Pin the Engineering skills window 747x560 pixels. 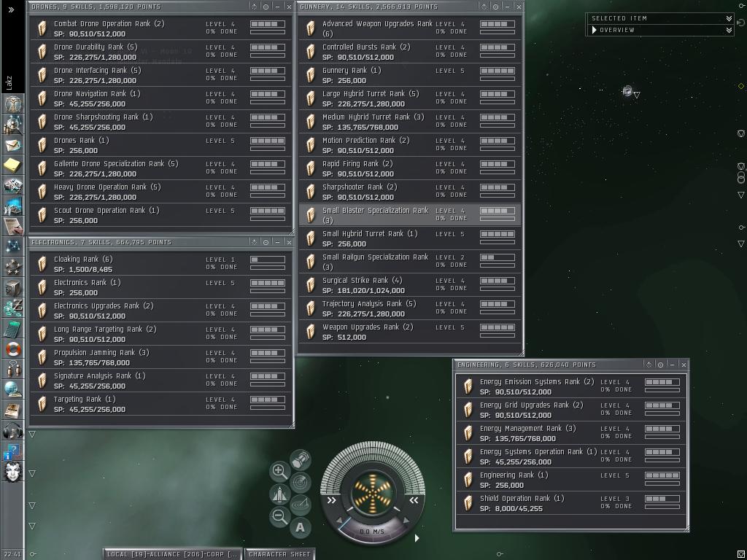pos(649,365)
